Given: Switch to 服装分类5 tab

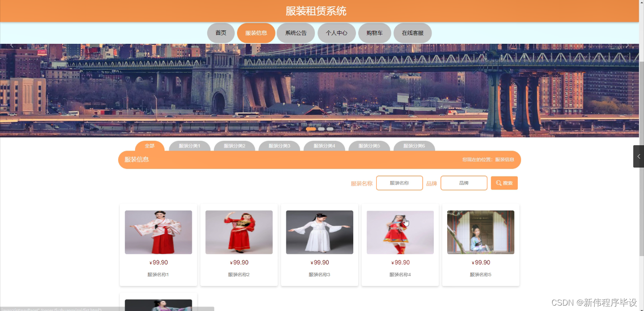Looking at the screenshot, I should [369, 146].
